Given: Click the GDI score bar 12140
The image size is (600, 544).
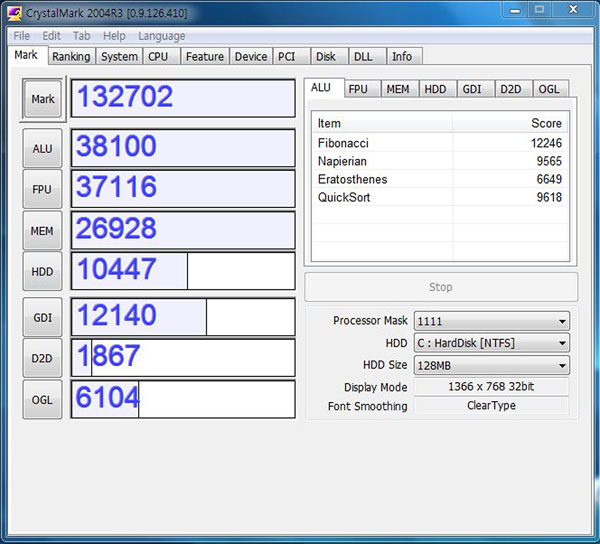Looking at the screenshot, I should click(x=183, y=317).
